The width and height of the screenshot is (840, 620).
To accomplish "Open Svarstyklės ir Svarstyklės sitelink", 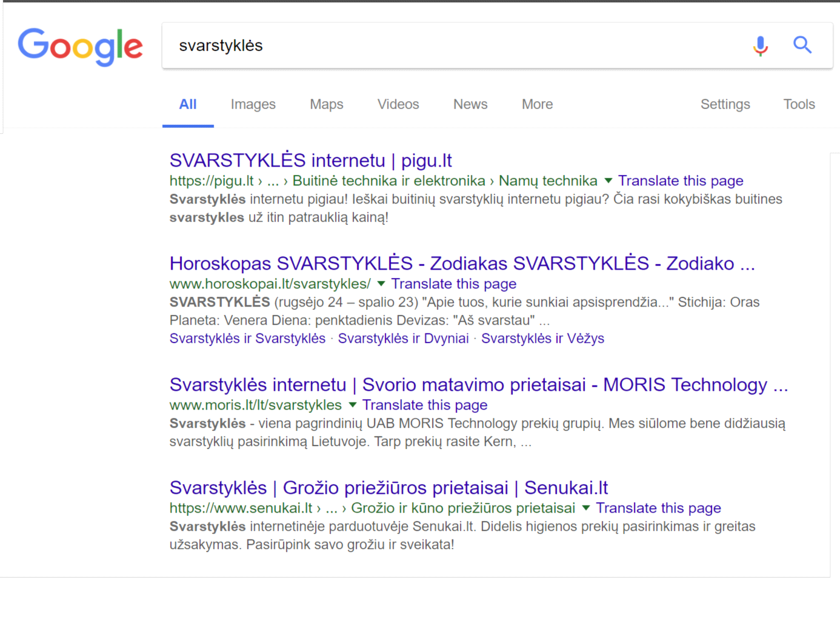I will tap(247, 338).
